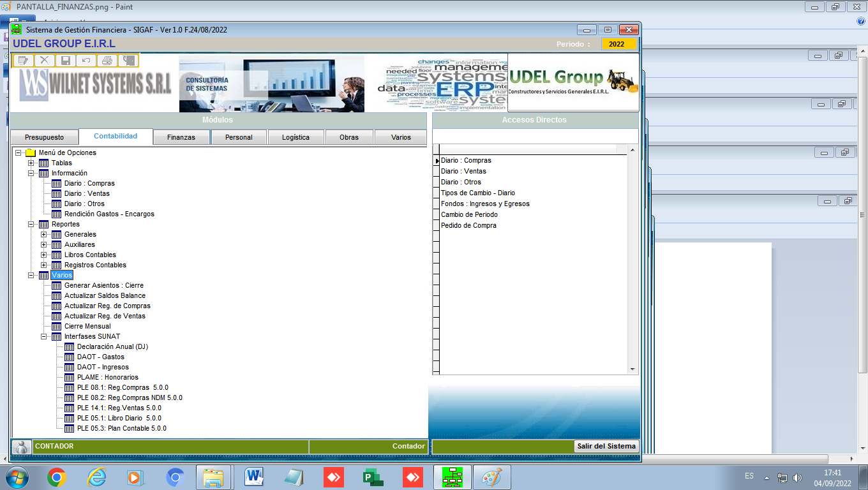The width and height of the screenshot is (868, 490).
Task: Click the exit door toolbar icon
Action: tap(128, 61)
